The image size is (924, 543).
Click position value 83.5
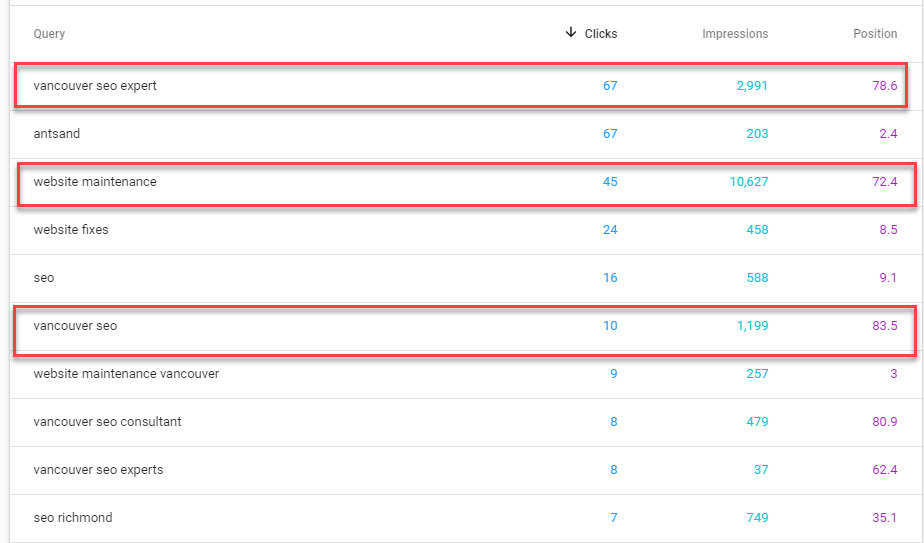(x=885, y=325)
